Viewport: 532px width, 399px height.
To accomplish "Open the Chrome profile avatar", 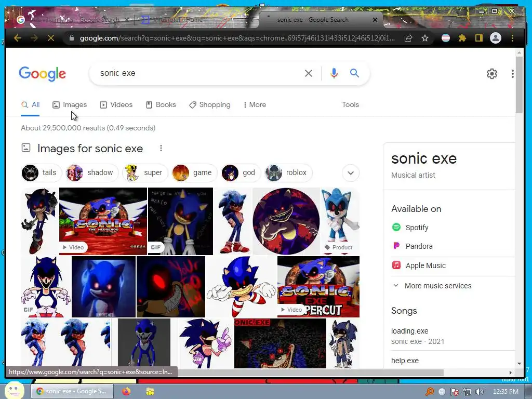I will tap(495, 38).
